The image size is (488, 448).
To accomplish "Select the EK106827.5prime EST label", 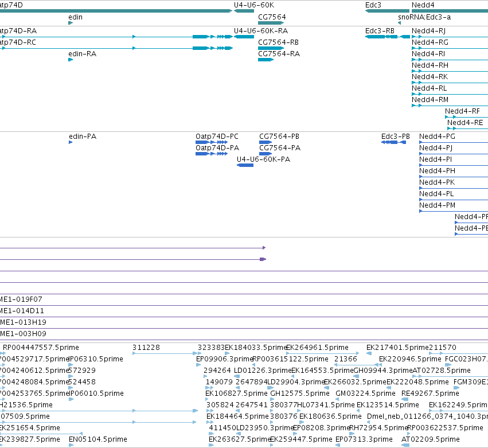I will (x=236, y=394).
